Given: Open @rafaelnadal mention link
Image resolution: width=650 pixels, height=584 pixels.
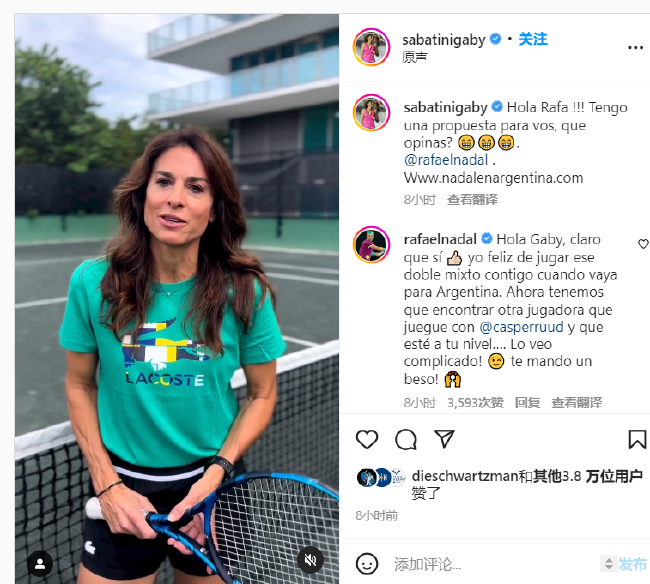Looking at the screenshot, I should click(x=446, y=160).
